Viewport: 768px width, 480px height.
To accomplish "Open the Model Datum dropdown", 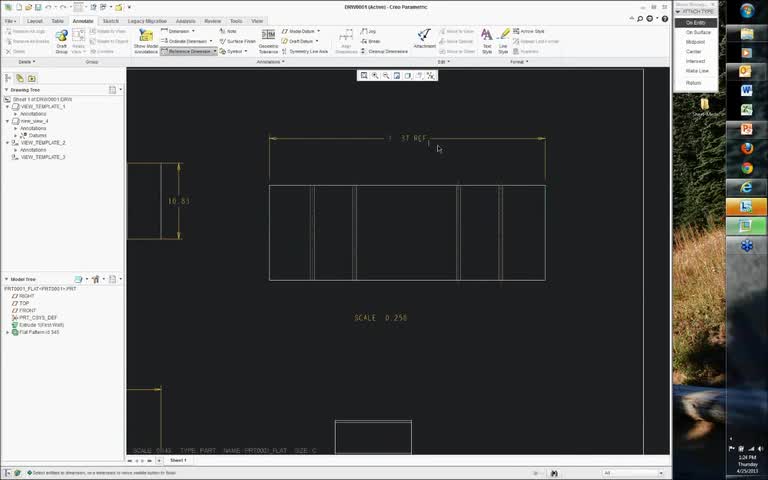I will [x=318, y=31].
